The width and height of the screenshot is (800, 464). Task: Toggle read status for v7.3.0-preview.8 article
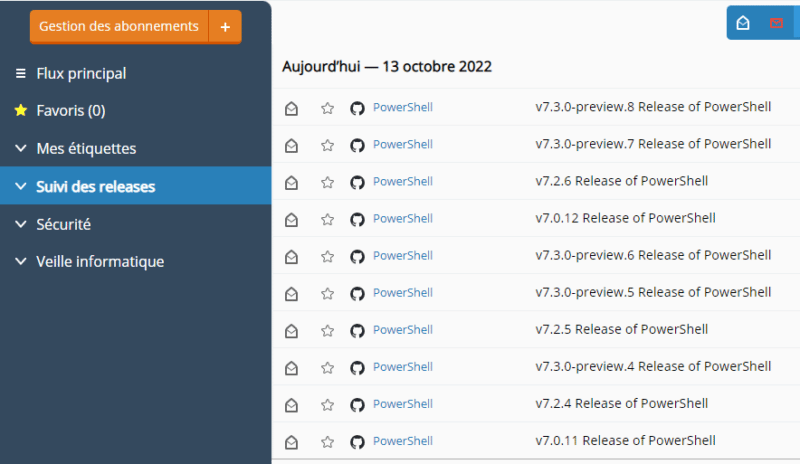click(x=291, y=108)
